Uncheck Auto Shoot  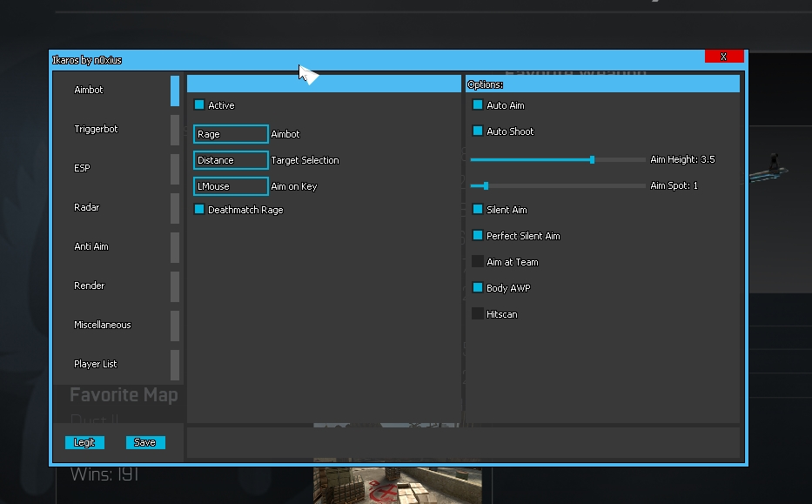478,131
